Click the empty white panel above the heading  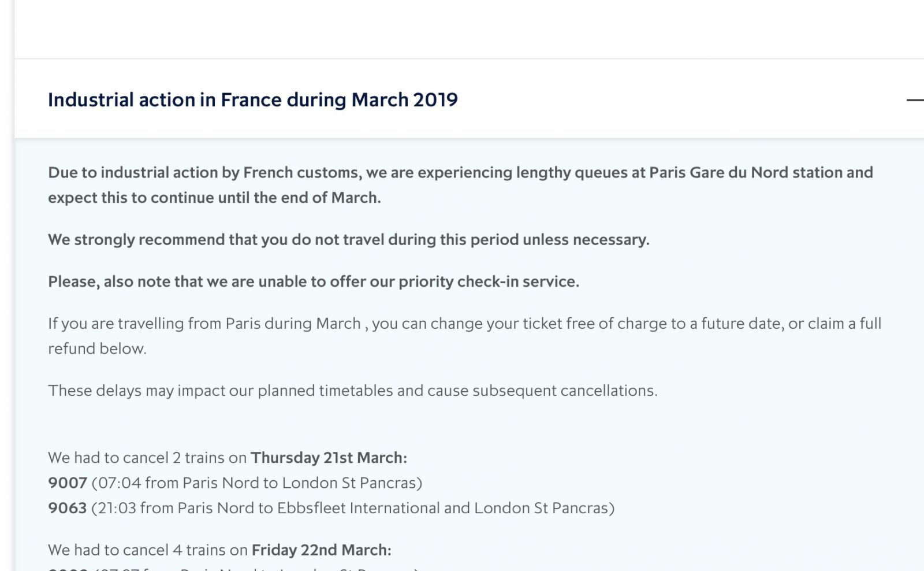click(462, 29)
